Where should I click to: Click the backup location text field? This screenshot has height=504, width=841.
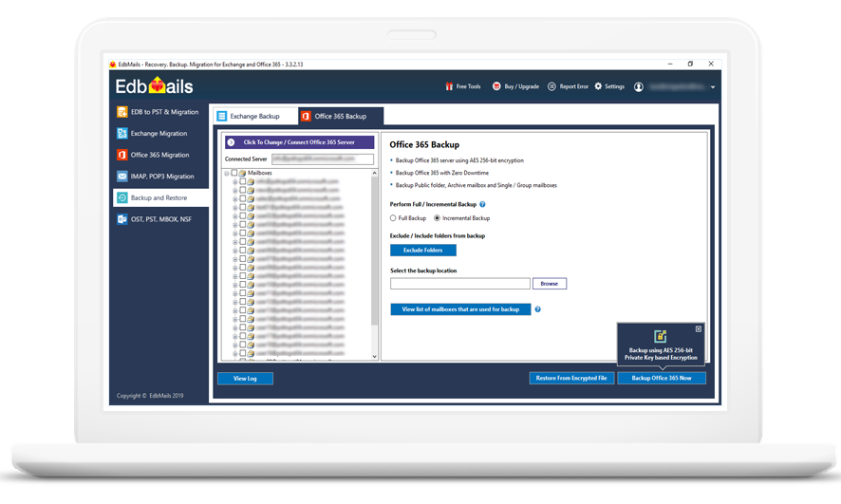click(460, 284)
